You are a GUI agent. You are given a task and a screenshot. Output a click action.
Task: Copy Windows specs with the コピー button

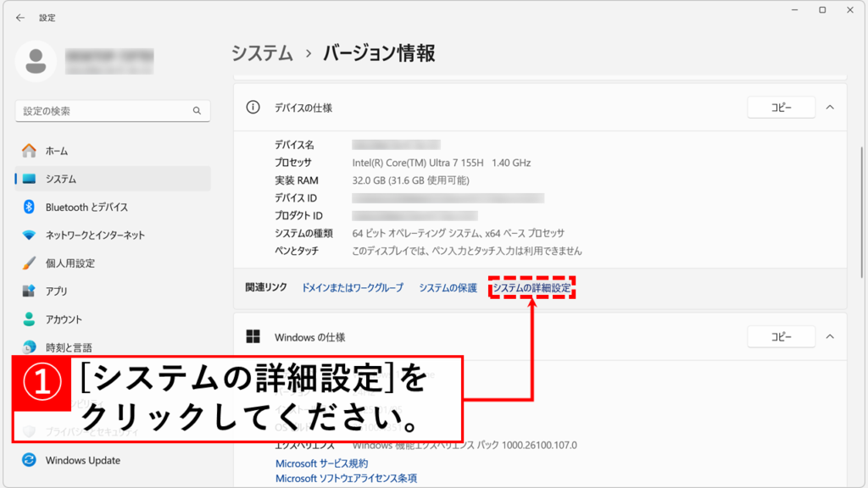[781, 337]
